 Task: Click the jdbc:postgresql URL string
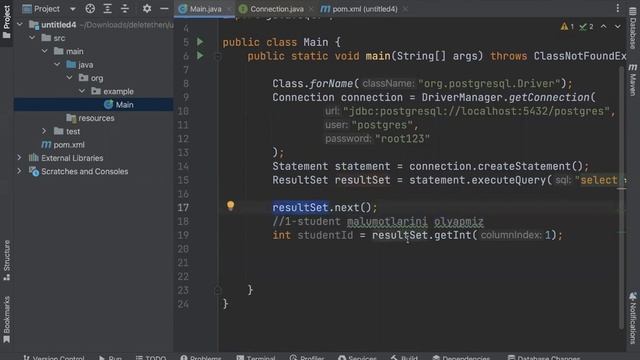pos(476,111)
